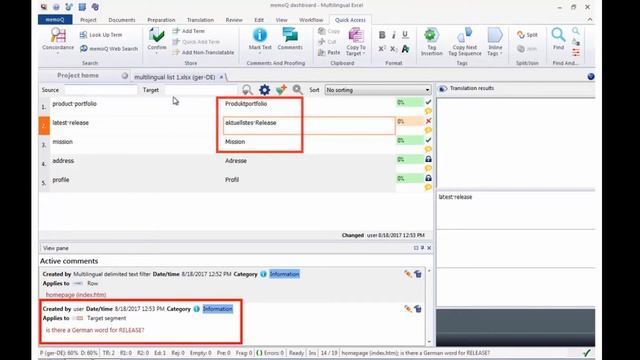
Task: Click target cell 'aktuellstes Release'
Action: point(309,126)
